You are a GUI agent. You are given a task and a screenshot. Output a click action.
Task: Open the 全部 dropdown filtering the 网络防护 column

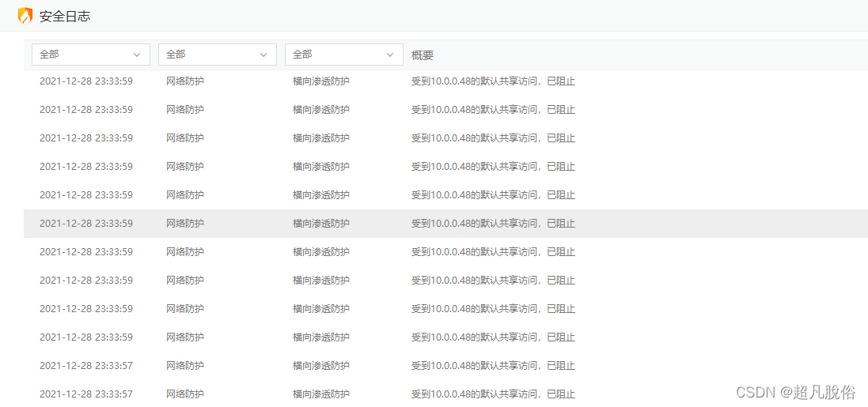tap(218, 55)
